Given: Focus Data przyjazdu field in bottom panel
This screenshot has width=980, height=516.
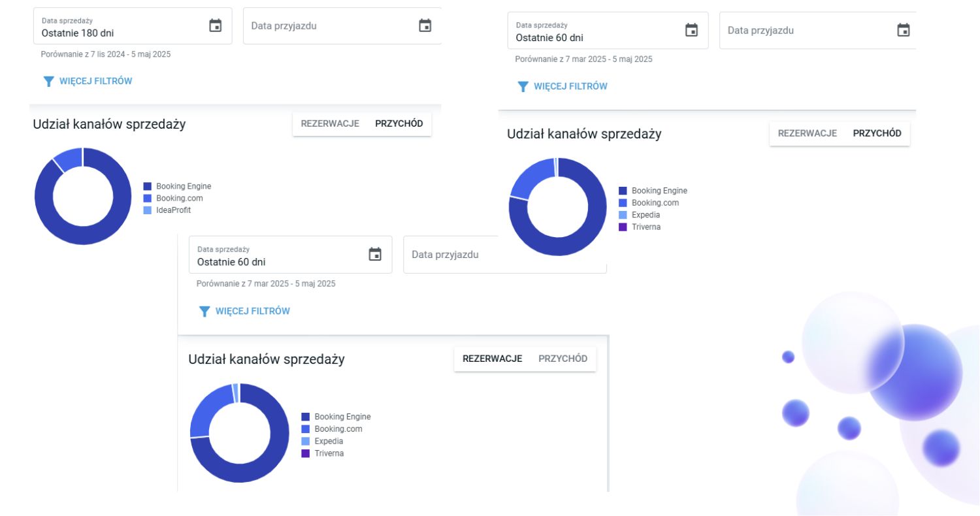Looking at the screenshot, I should [x=505, y=255].
